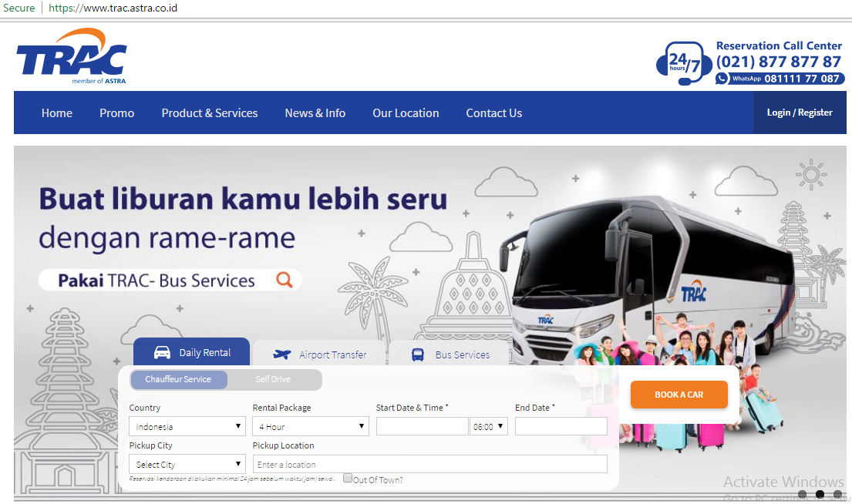Open WhatsApp contact via the WhatsApp icon

point(722,78)
